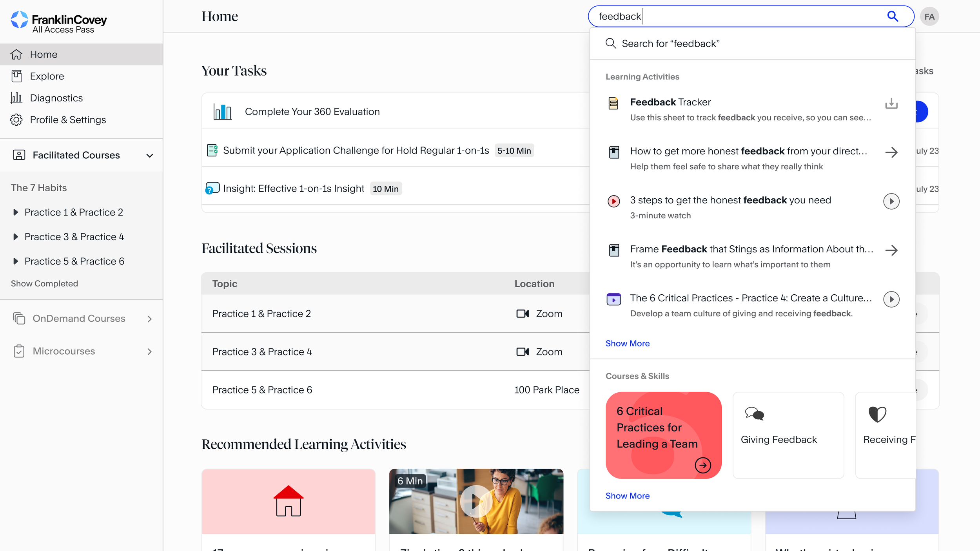Click Show Completed link in sidebar
Image resolution: width=980 pixels, height=551 pixels.
click(44, 283)
